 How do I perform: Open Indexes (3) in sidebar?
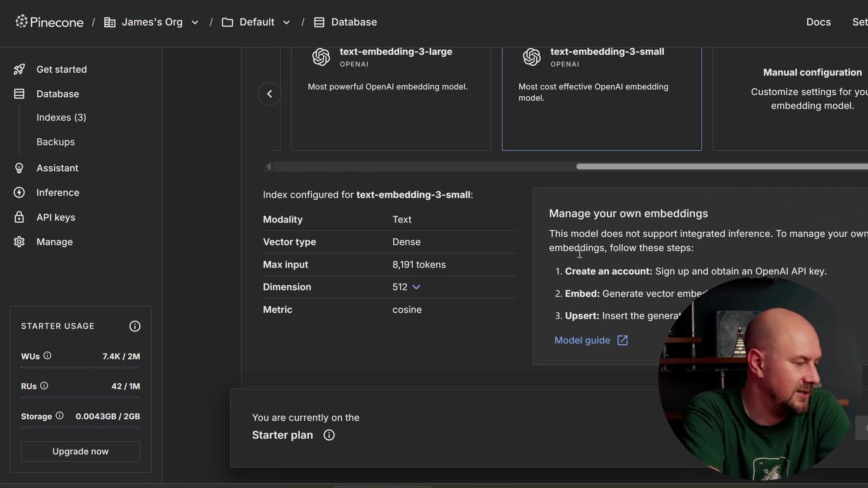coord(61,117)
